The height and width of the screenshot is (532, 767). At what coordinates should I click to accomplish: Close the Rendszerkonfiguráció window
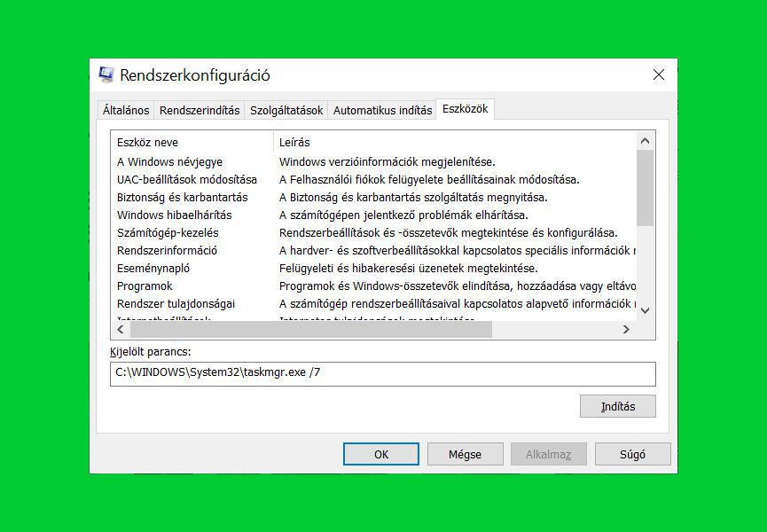coord(659,74)
